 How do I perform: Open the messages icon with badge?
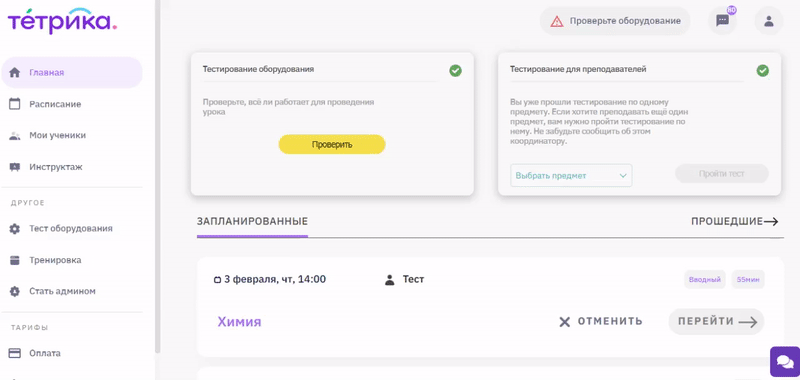pyautogui.click(x=722, y=21)
